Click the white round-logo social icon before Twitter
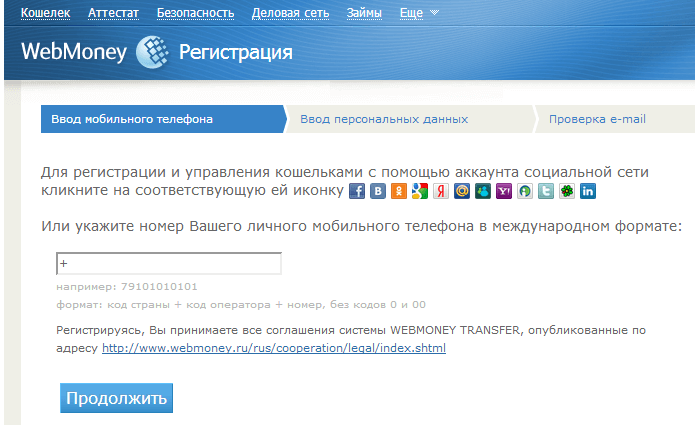Image resolution: width=700 pixels, height=425 pixels. [x=525, y=191]
